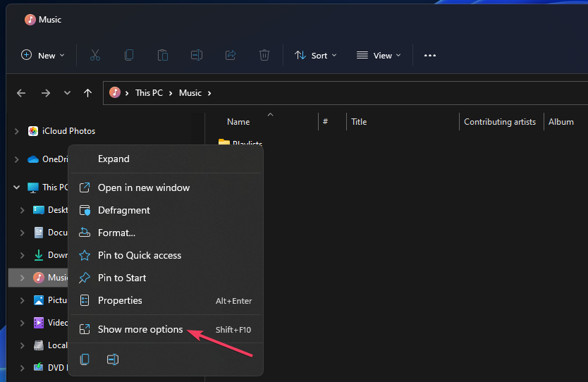Click the Rename icon in the toolbar

coord(197,55)
